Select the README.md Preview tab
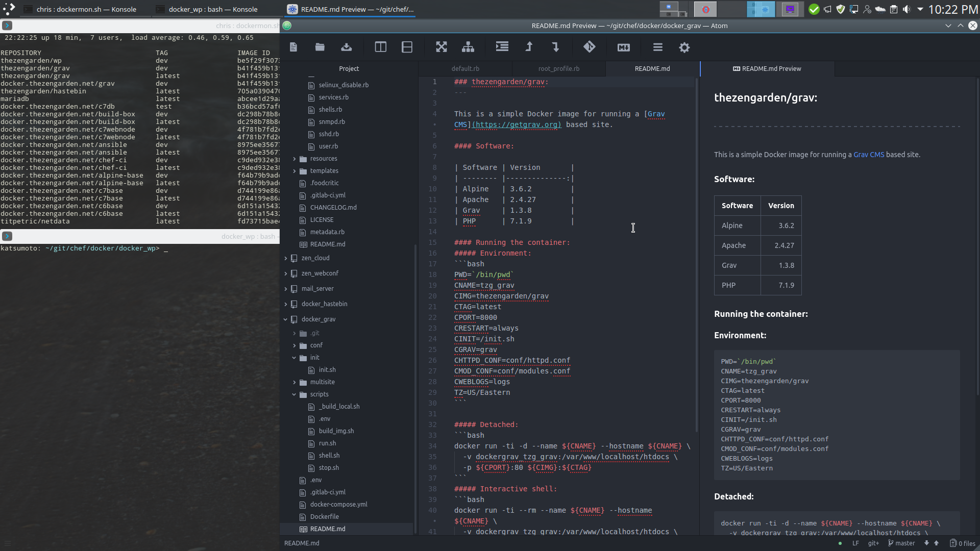 (767, 68)
